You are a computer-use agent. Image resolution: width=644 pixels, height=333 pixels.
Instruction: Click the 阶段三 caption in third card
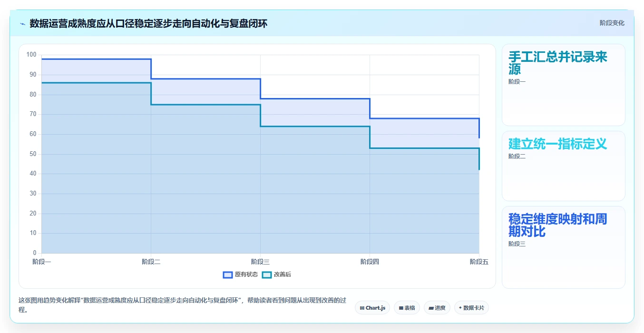click(x=517, y=244)
